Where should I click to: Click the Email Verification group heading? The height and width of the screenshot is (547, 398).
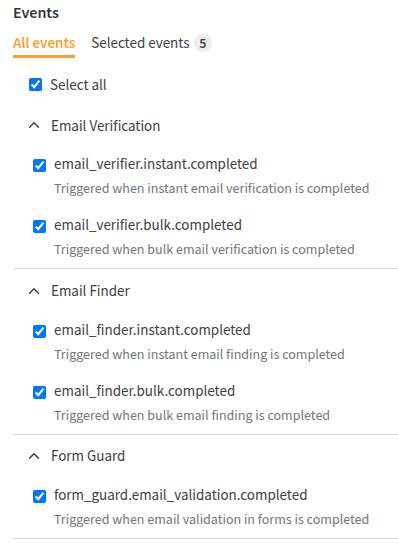tap(106, 126)
